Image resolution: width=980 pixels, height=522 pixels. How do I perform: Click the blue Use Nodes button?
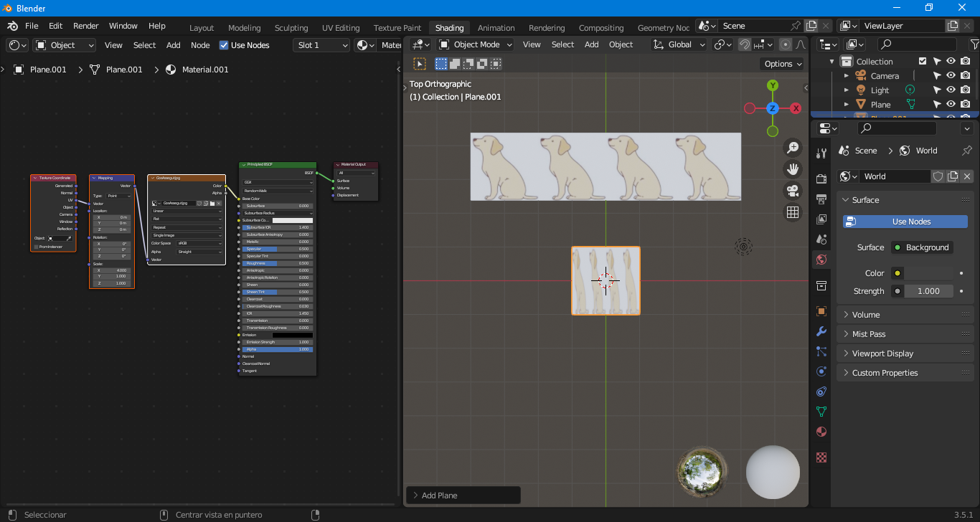(905, 222)
